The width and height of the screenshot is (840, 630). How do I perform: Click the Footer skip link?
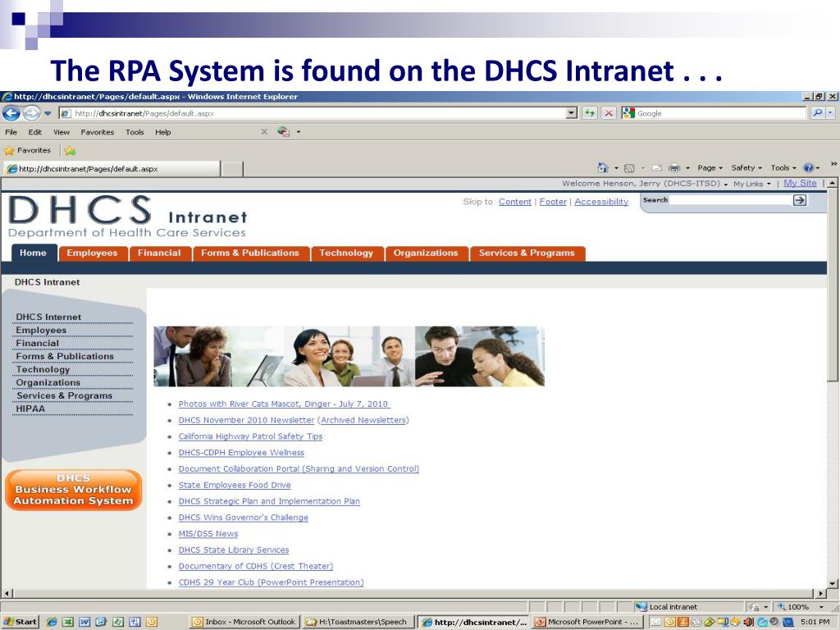point(553,202)
